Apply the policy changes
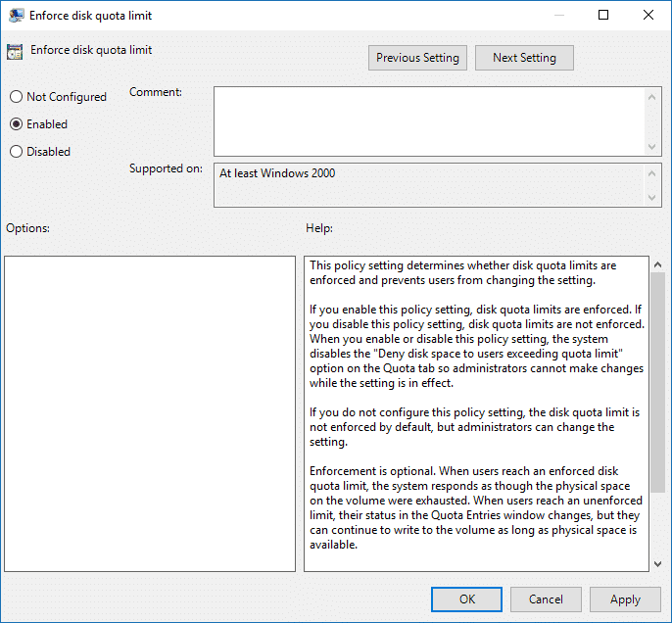This screenshot has width=672, height=623. pyautogui.click(x=625, y=599)
